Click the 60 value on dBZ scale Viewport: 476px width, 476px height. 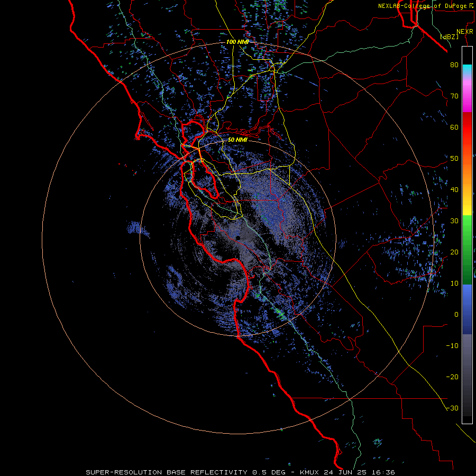(x=454, y=127)
